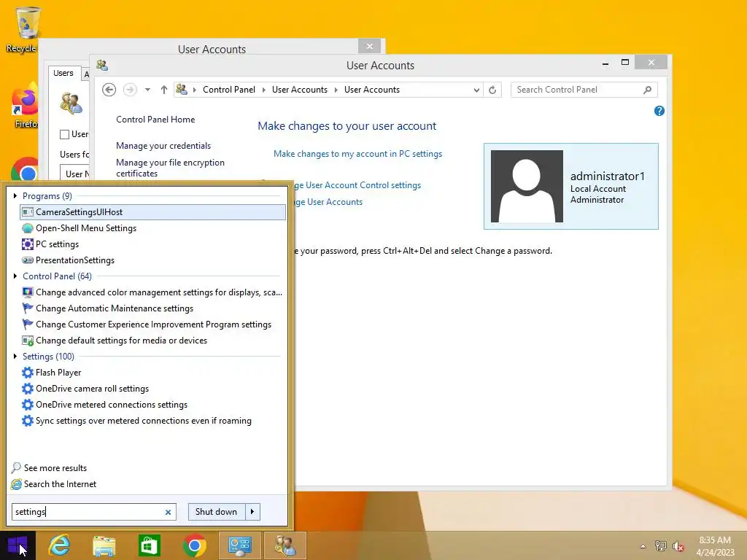Switch to Control Panel taskbar button
747x560 pixels.
click(x=239, y=545)
